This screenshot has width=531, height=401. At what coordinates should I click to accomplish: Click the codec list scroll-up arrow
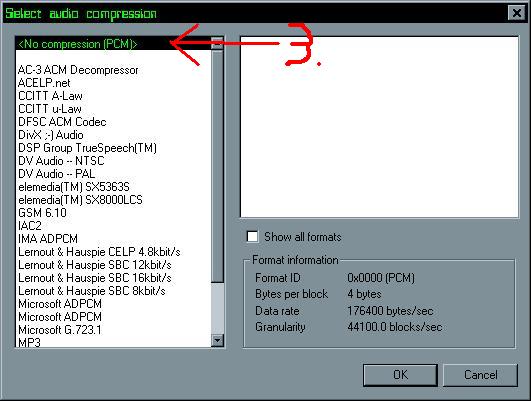(217, 43)
